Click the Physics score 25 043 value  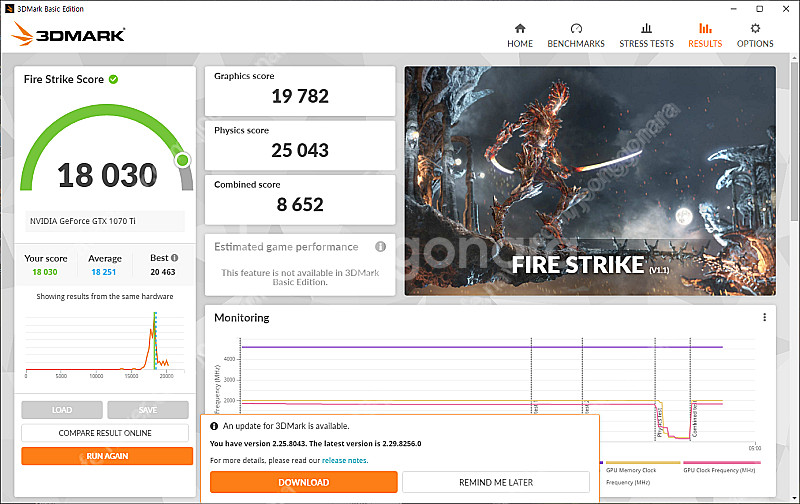pos(300,150)
